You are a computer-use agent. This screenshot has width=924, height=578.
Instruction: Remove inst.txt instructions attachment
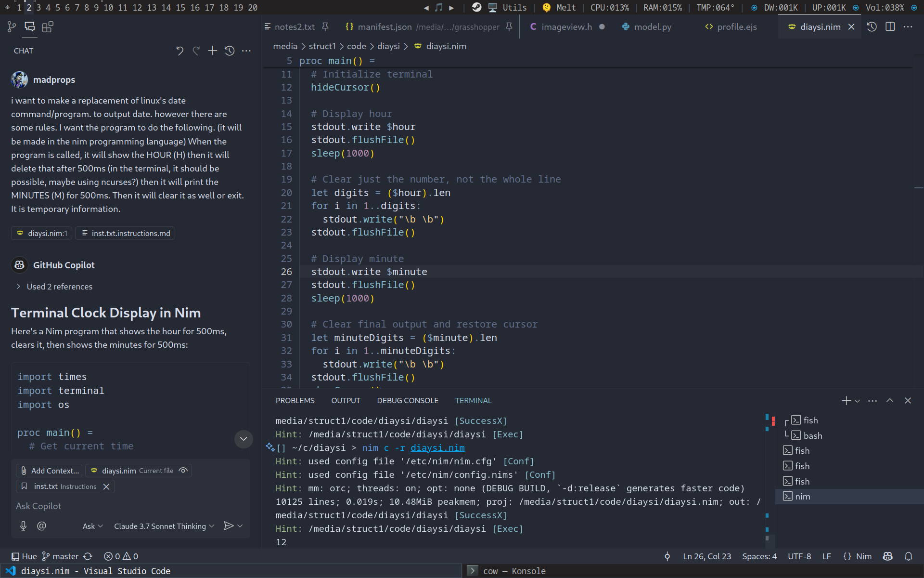pyautogui.click(x=106, y=486)
